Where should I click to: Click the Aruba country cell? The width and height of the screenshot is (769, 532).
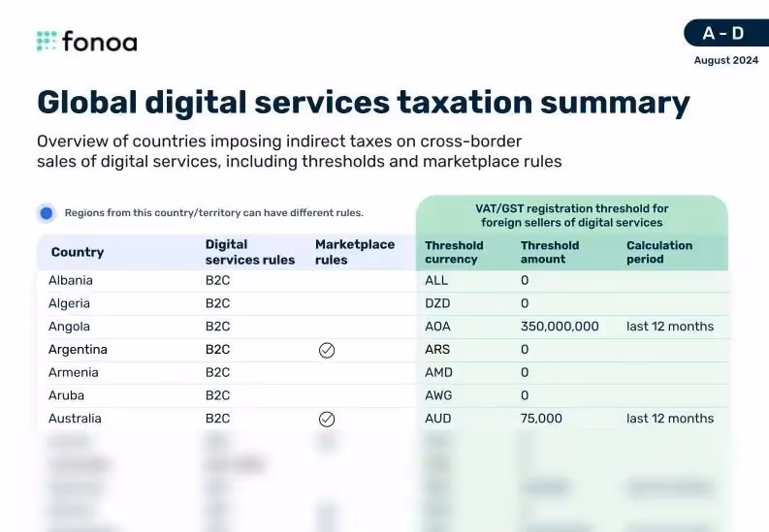[x=66, y=395]
